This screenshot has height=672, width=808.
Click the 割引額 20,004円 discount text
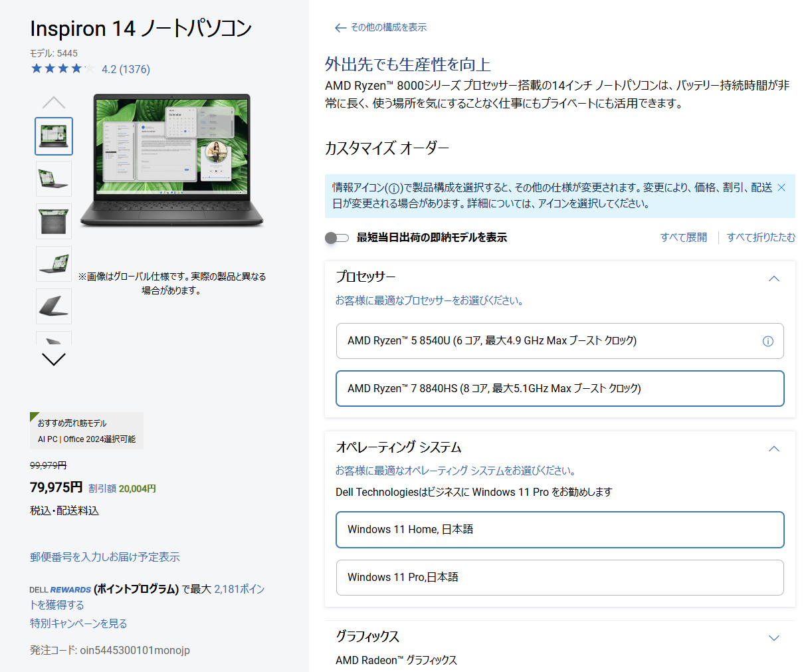(122, 489)
